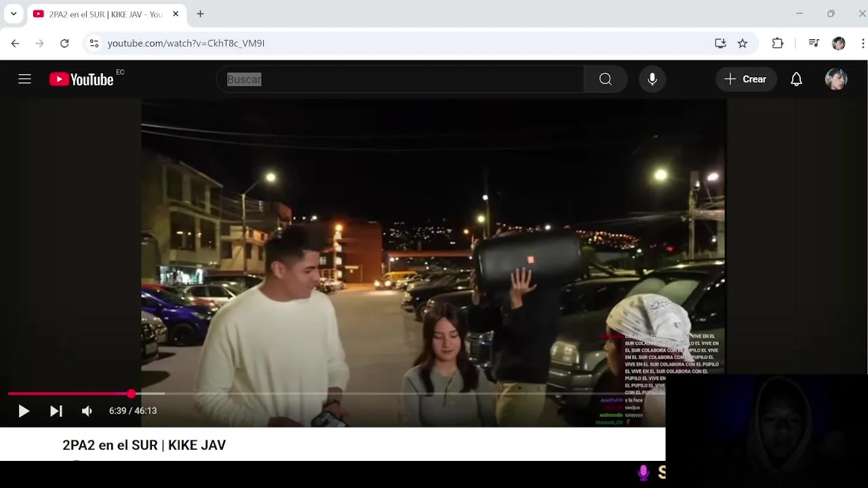Bookmark this page with the star
868x488 pixels.
(x=743, y=43)
